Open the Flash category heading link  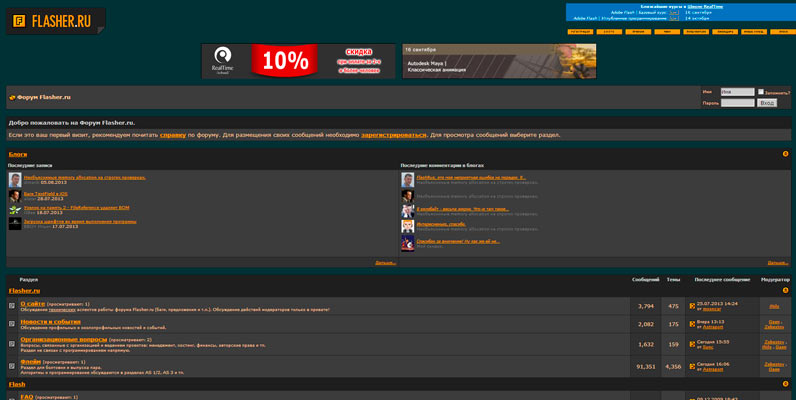(x=17, y=384)
